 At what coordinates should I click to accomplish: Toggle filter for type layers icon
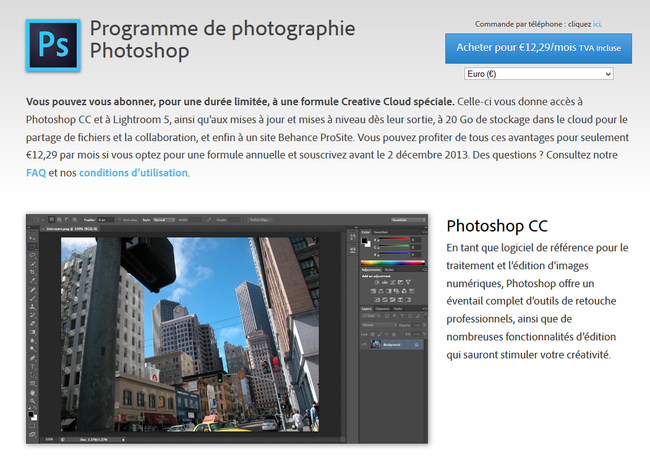click(403, 316)
